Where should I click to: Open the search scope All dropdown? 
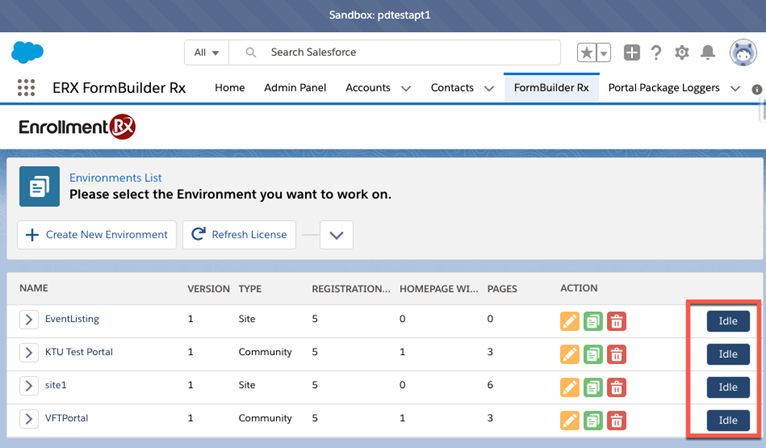click(207, 53)
